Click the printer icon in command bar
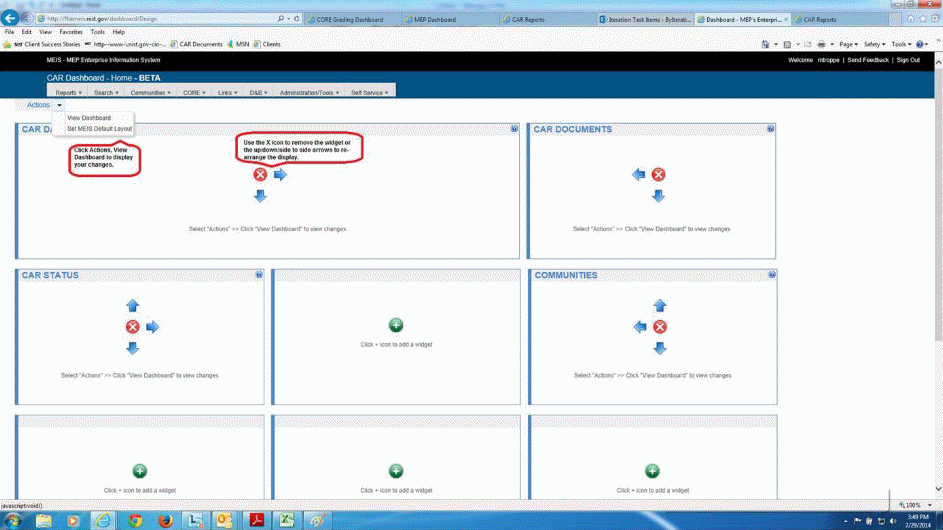 click(822, 44)
